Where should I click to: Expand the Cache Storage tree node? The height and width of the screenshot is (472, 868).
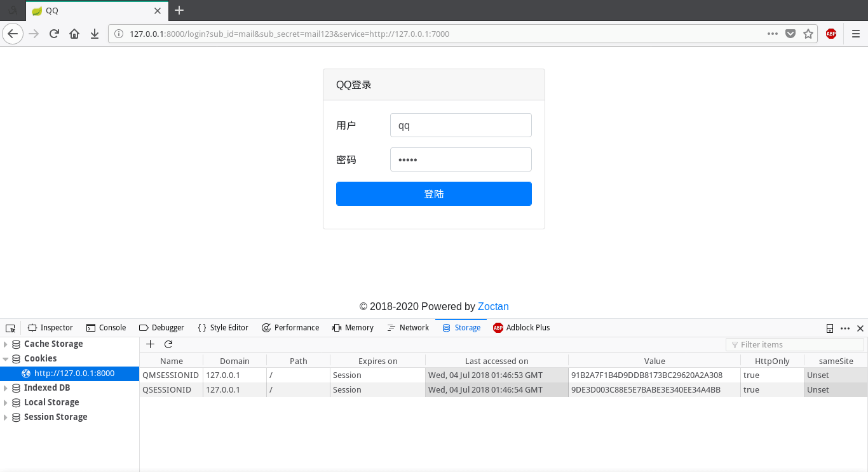click(x=6, y=344)
